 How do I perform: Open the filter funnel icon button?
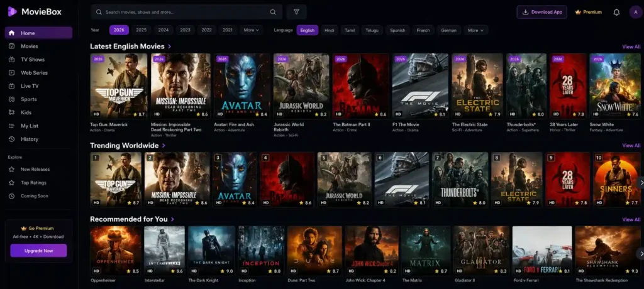point(297,12)
